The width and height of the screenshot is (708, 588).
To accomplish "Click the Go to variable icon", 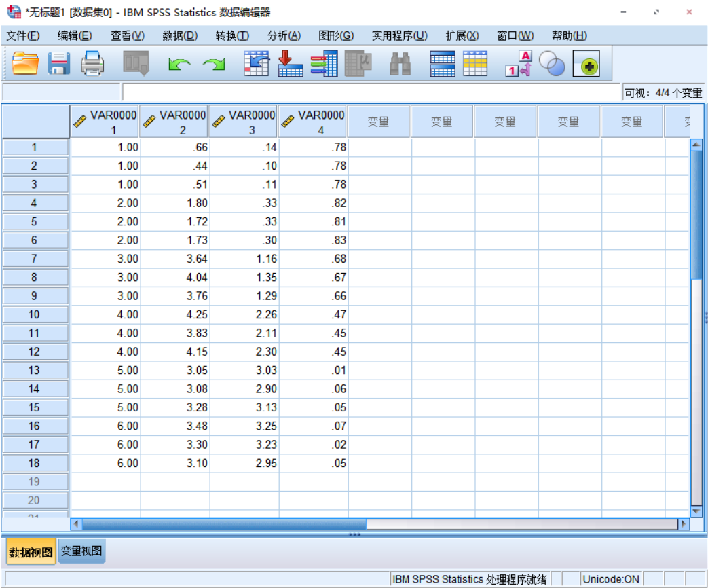I will pyautogui.click(x=290, y=63).
